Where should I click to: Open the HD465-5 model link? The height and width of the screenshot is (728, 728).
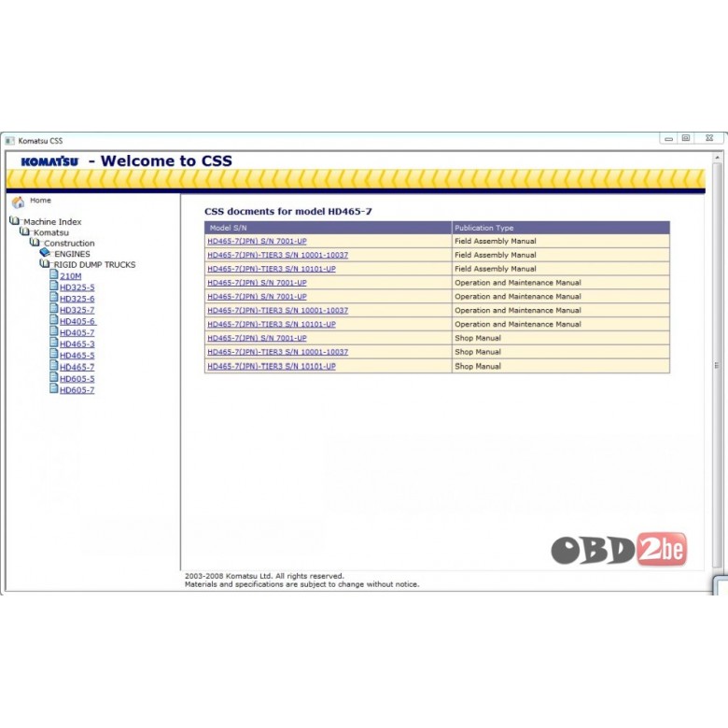pyautogui.click(x=77, y=356)
